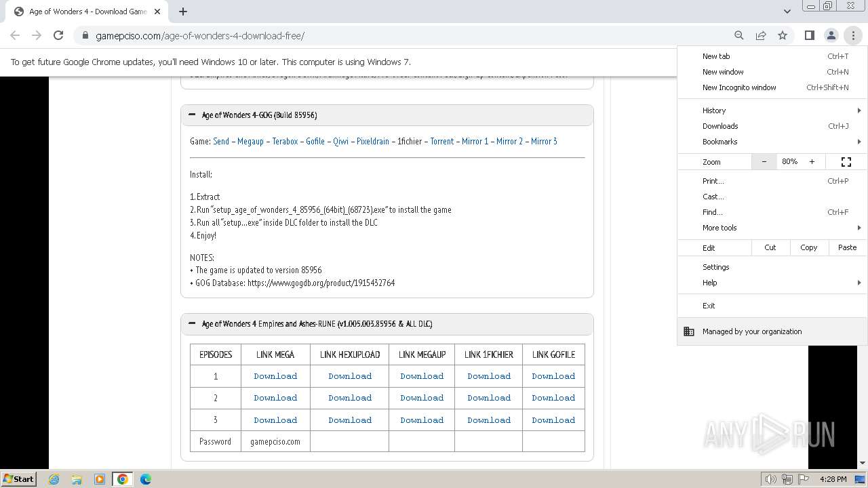Image resolution: width=868 pixels, height=488 pixels.
Task: Launch Internet Explorer from taskbar
Action: pyautogui.click(x=54, y=479)
